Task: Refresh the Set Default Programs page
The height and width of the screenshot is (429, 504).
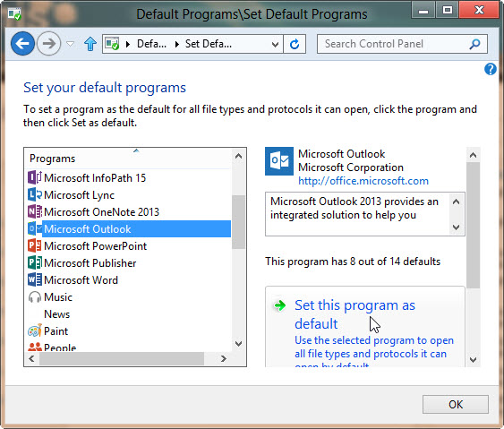Action: (x=295, y=44)
